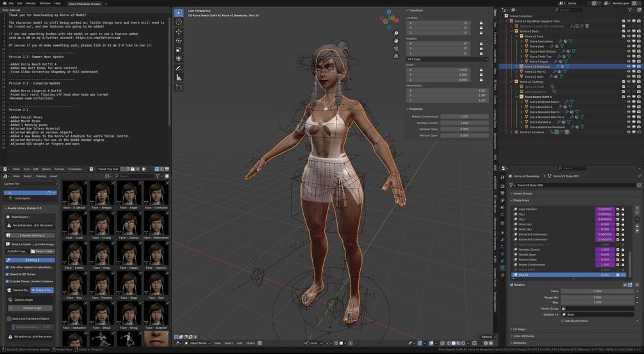
Task: Open asset browser settings gear icon
Action: 167,176
